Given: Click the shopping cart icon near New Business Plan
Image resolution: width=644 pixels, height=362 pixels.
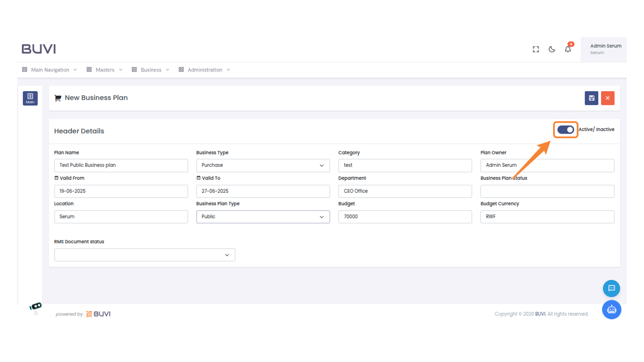Looking at the screenshot, I should 58,98.
